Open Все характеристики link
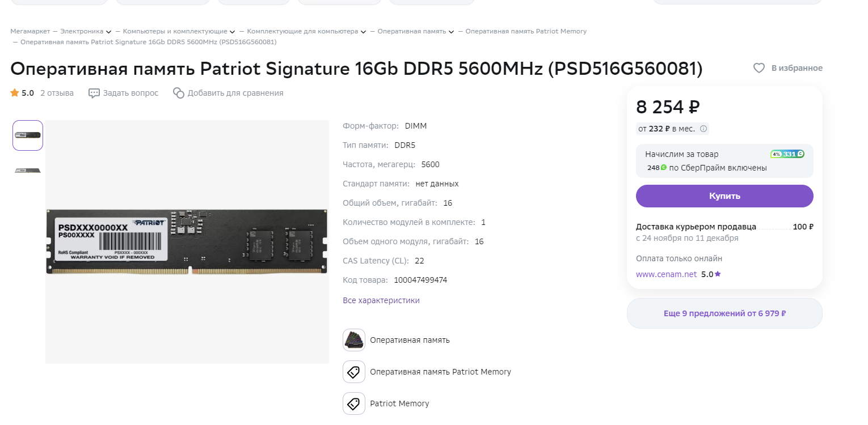868x425 pixels. tap(381, 300)
